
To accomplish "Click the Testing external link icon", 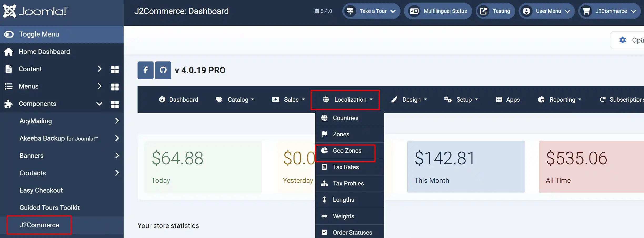I will 483,11.
